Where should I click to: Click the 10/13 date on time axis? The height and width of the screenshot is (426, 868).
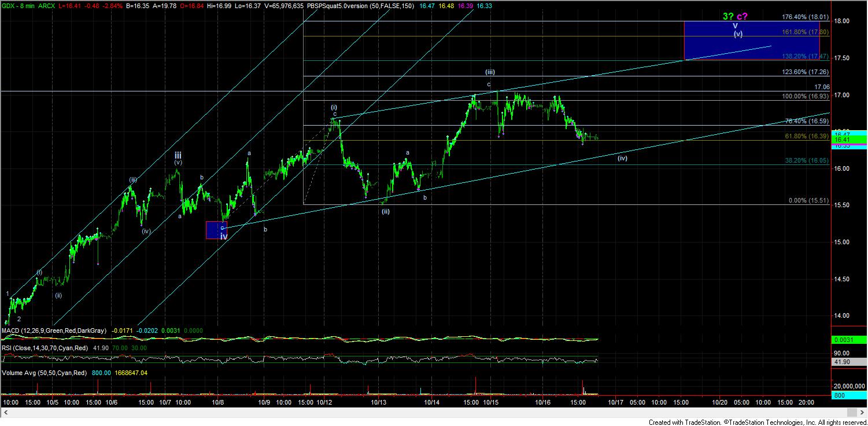[379, 402]
